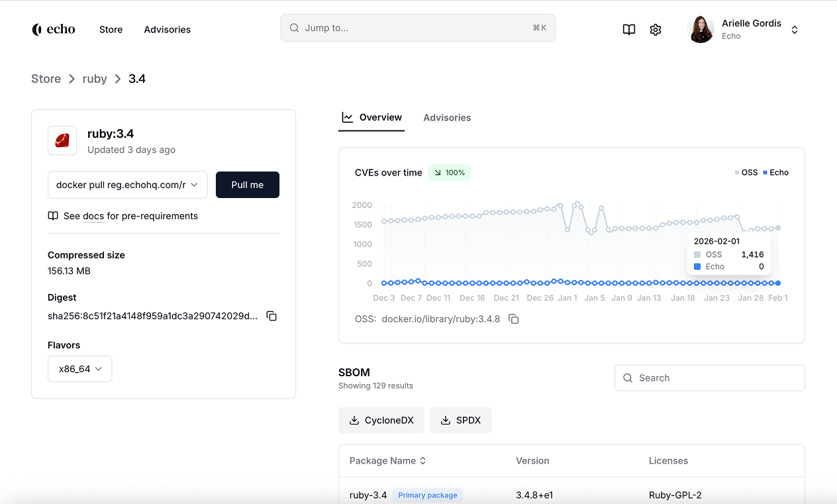Focus the SBOM Search field
The height and width of the screenshot is (504, 837).
pos(710,378)
